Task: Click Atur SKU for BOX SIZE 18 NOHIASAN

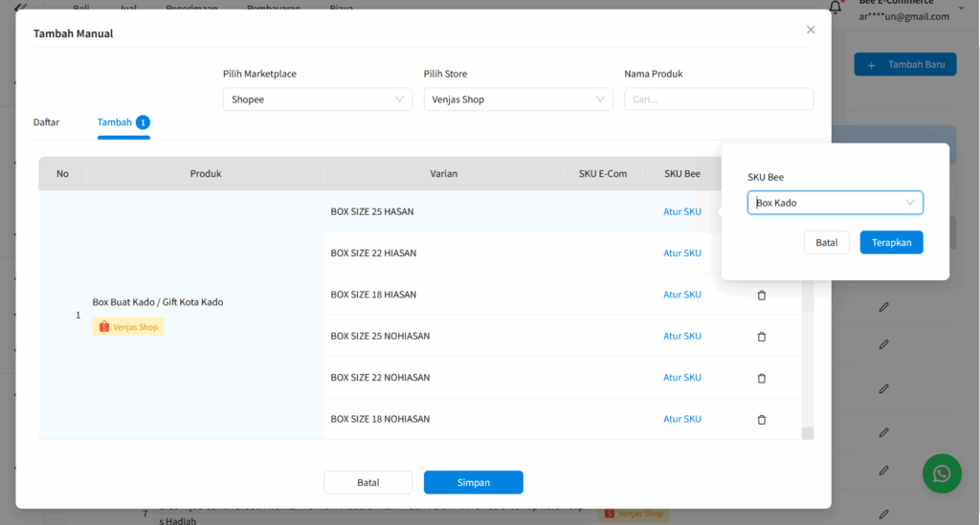Action: 681,419
